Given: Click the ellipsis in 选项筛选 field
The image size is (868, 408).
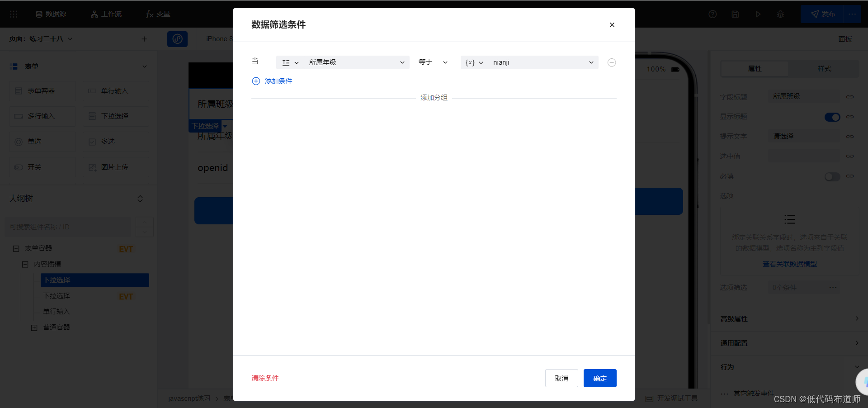Looking at the screenshot, I should coord(833,288).
